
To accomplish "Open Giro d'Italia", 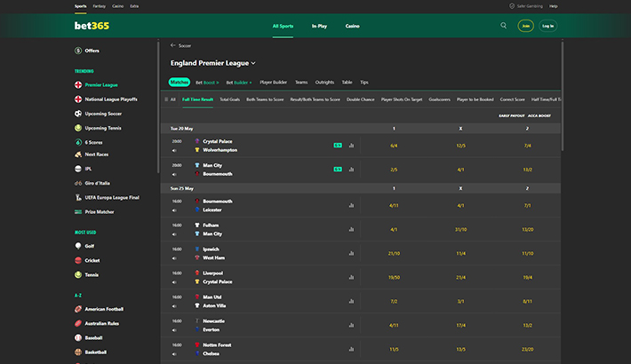I will [x=92, y=184].
